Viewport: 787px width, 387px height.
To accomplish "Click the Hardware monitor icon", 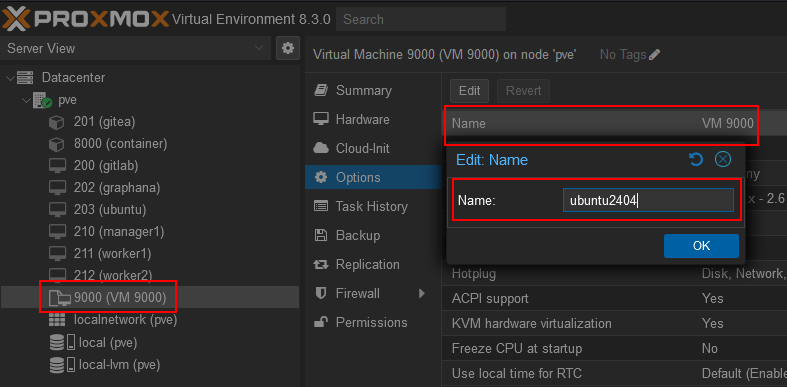I will click(320, 119).
